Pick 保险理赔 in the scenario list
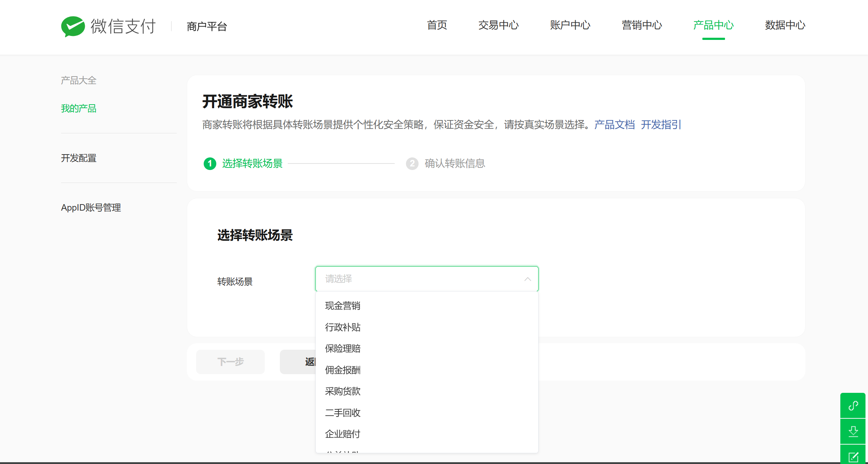The height and width of the screenshot is (464, 868). point(343,349)
